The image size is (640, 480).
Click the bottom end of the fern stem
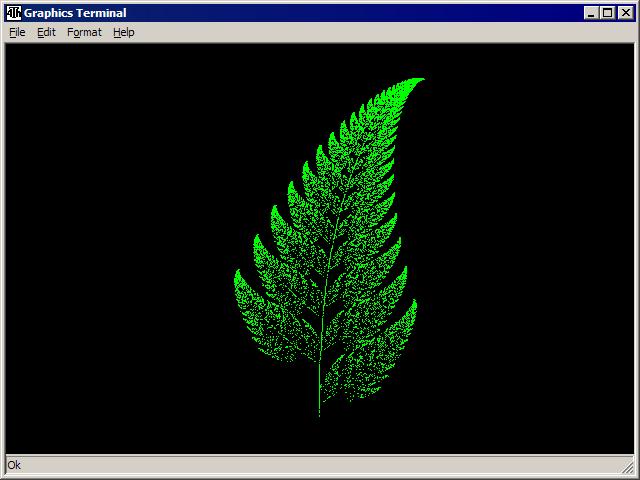[x=319, y=410]
